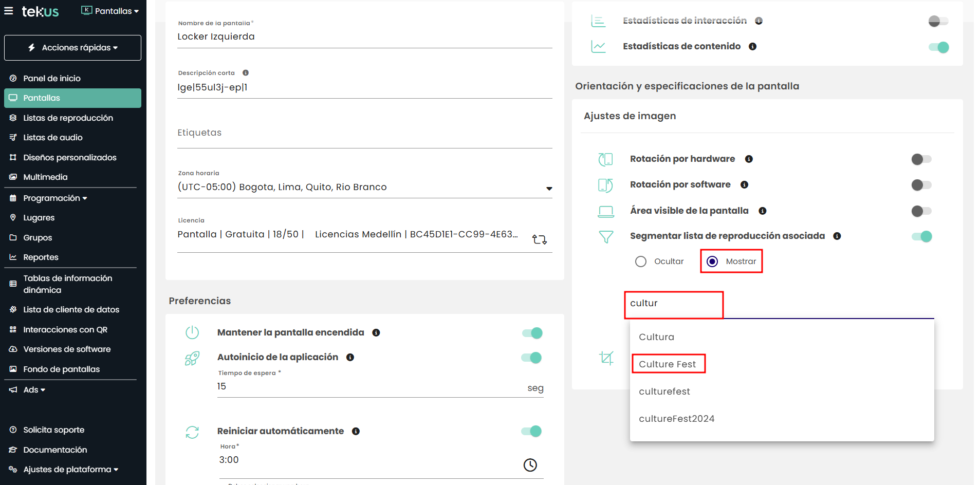This screenshot has width=980, height=485.
Task: Select the Ocultar radio button
Action: [x=641, y=262]
